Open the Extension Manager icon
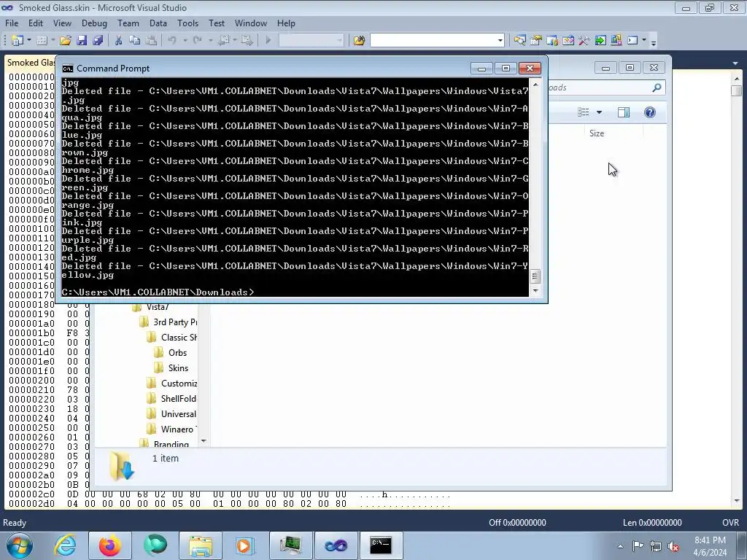 coord(616,41)
